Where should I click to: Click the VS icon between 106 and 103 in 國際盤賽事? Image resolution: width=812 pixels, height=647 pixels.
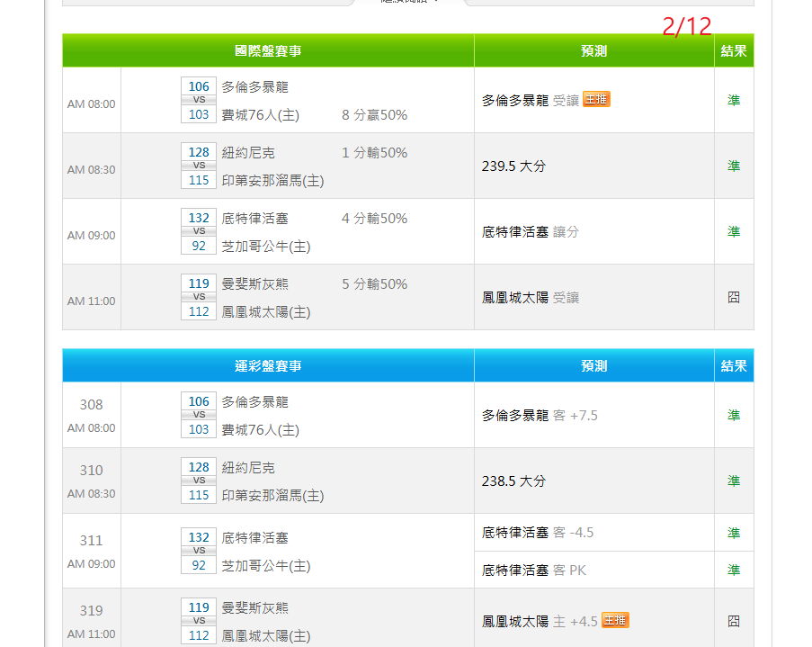tap(199, 101)
